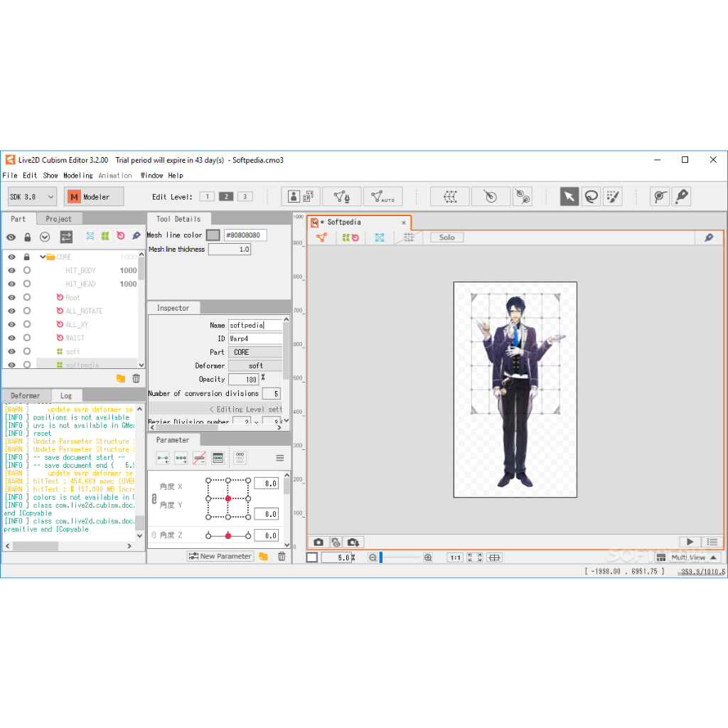The image size is (728, 728).
Task: Switch to the Deformer tab
Action: pos(26,395)
